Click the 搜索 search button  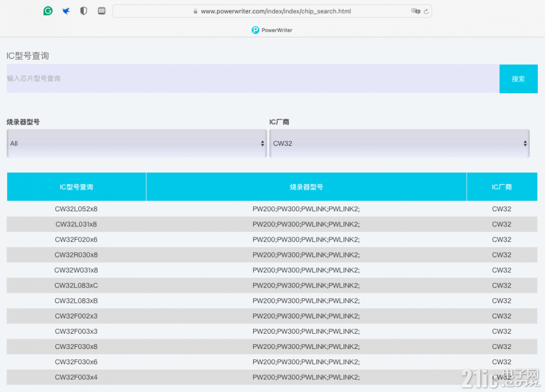[518, 79]
